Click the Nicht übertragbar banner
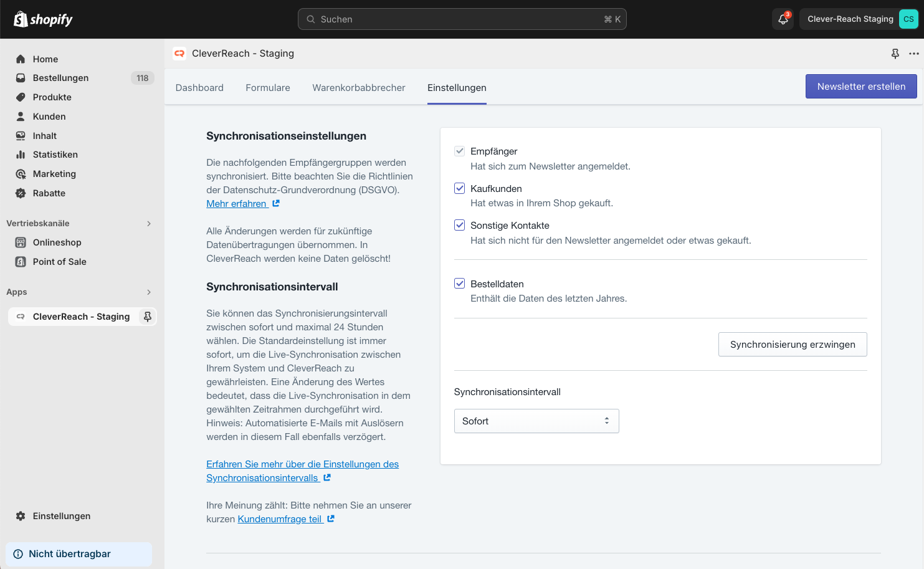The image size is (924, 569). (79, 554)
